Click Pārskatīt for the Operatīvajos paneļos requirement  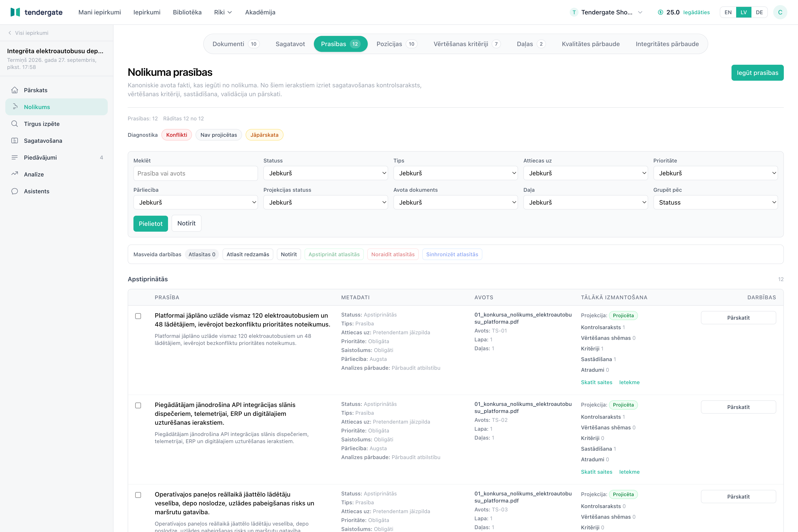tap(738, 497)
